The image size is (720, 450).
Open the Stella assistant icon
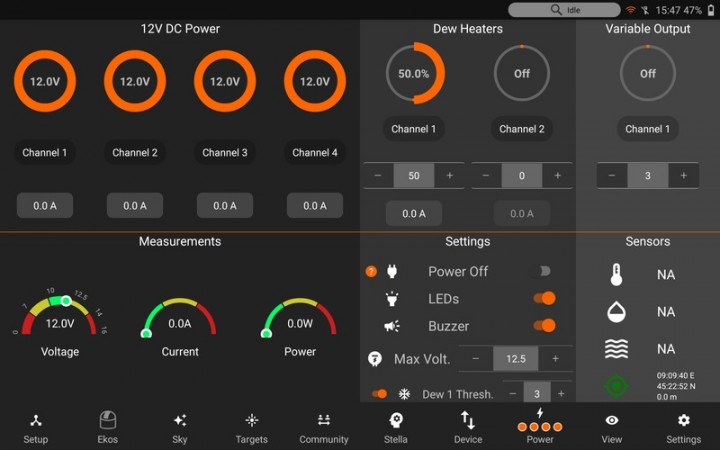[x=396, y=421]
